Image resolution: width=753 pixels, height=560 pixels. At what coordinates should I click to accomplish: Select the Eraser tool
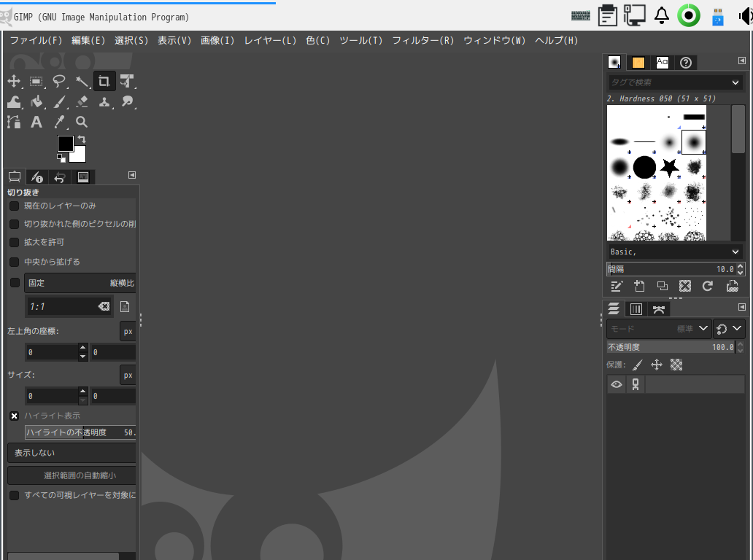tap(82, 102)
